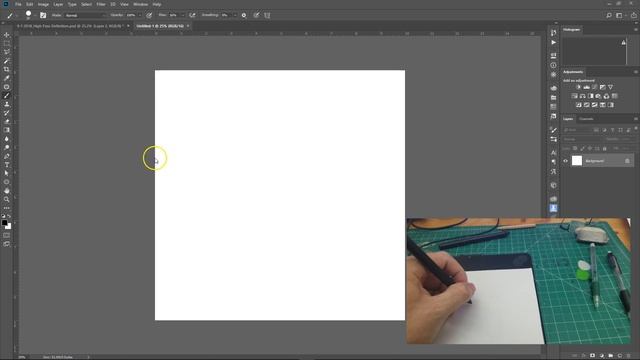This screenshot has width=640, height=360.
Task: Select the Lasso tool
Action: tap(7, 52)
